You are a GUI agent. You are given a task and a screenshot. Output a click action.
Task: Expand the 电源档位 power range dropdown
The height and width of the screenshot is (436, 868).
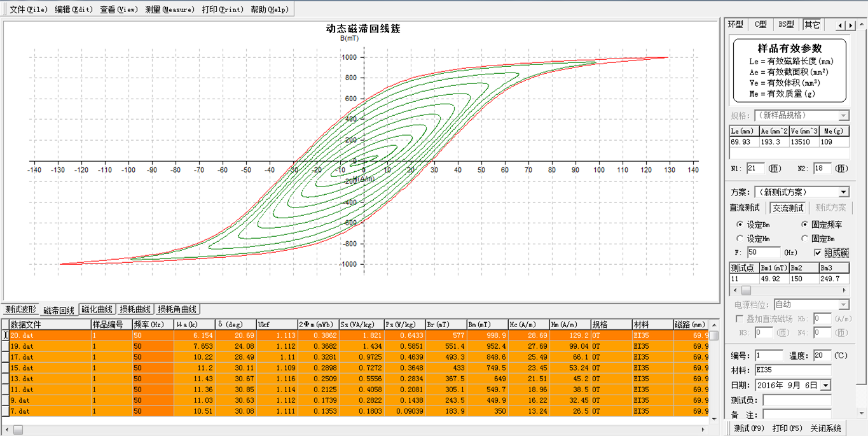tap(844, 304)
